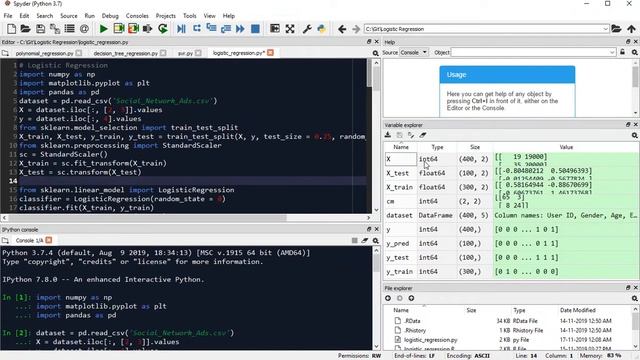640x360 pixels.
Task: Open the Projects menu
Action: pos(165,16)
